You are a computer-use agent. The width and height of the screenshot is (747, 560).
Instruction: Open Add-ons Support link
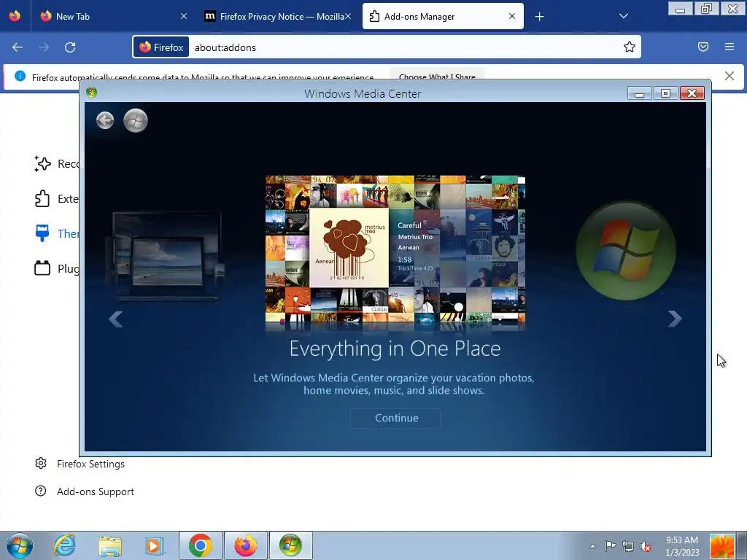point(85,491)
